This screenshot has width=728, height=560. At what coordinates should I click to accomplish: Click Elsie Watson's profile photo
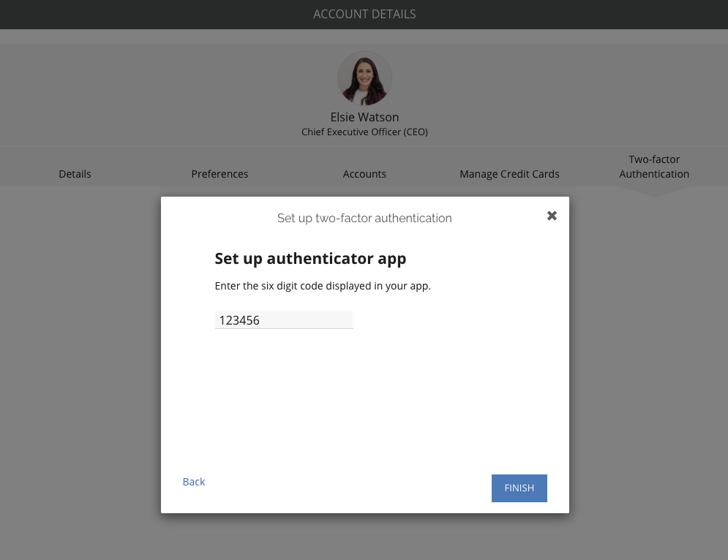[x=364, y=78]
